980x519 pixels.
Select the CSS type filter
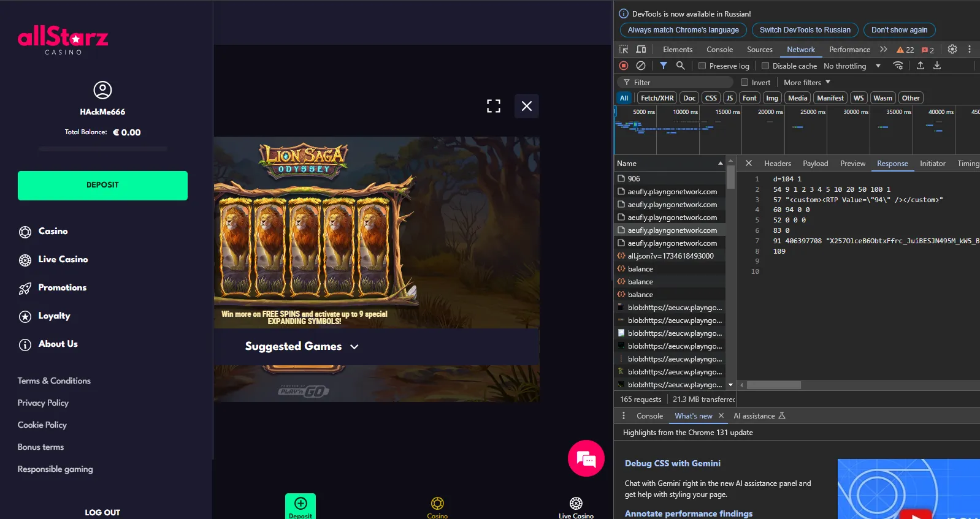(x=711, y=98)
